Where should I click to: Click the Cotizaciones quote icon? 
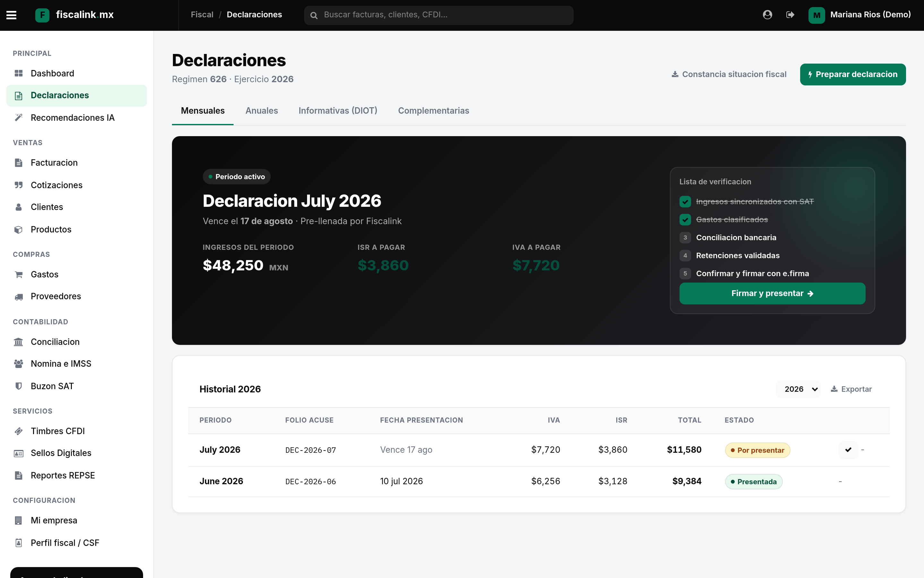coord(18,185)
